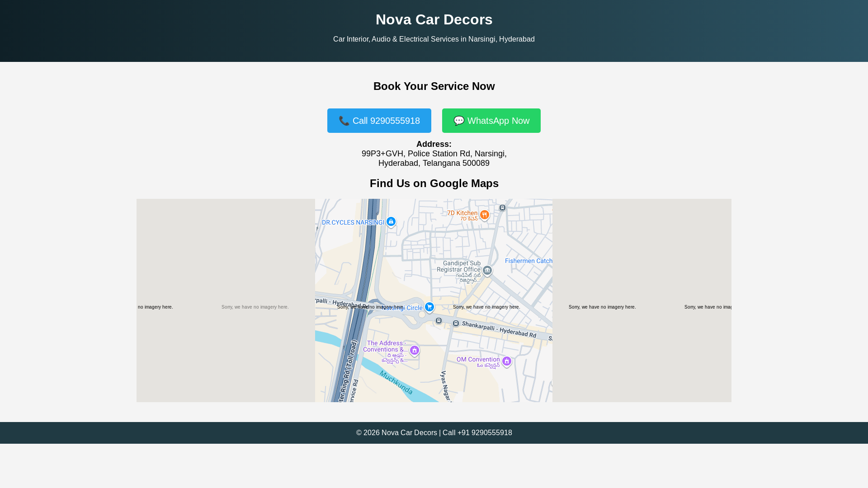Click the Shankarpalli - Hyderabad Rd label

click(499, 330)
